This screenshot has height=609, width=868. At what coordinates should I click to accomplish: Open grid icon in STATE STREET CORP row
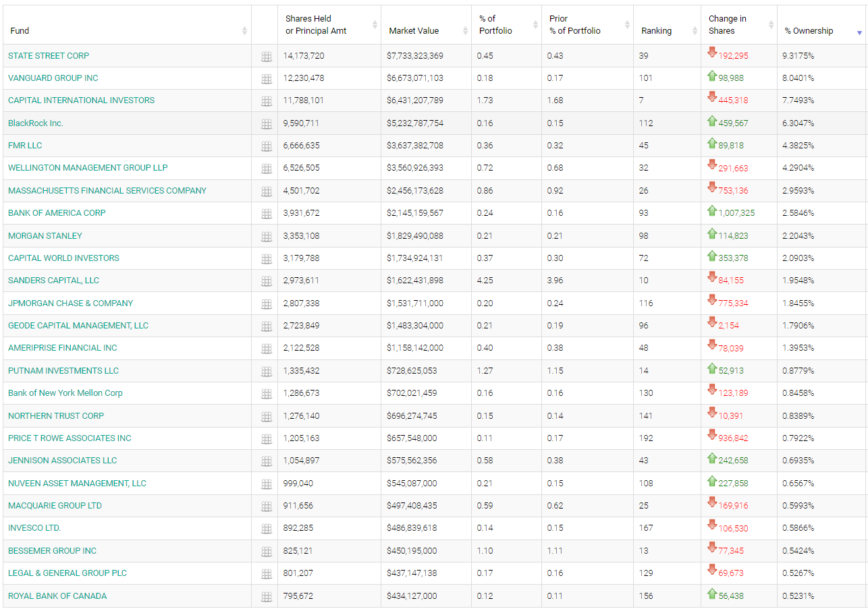coord(266,57)
